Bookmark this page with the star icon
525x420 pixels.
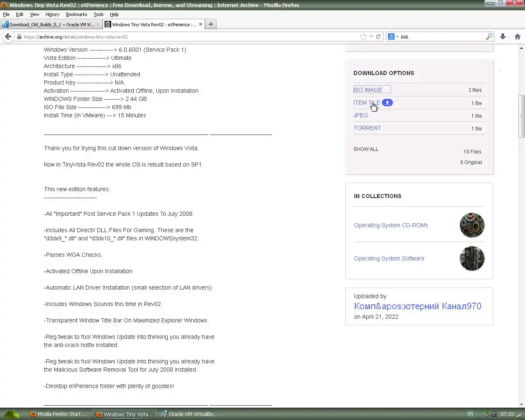point(363,37)
